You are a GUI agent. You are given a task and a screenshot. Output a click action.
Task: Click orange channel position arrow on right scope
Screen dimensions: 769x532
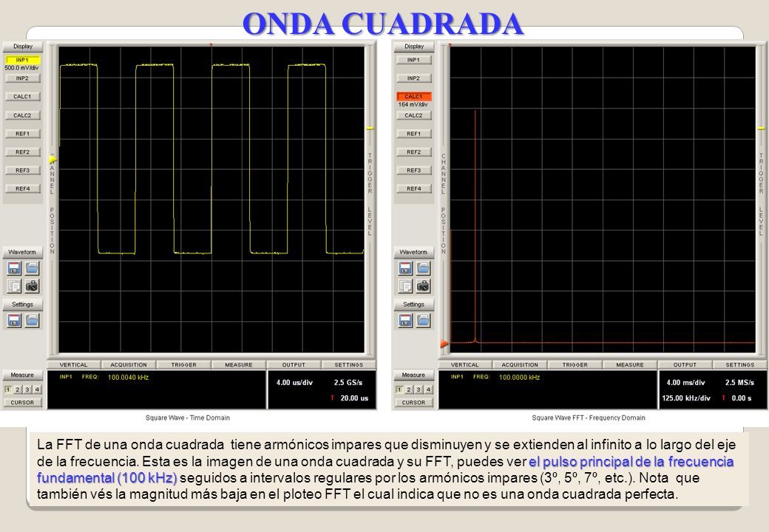pos(444,344)
